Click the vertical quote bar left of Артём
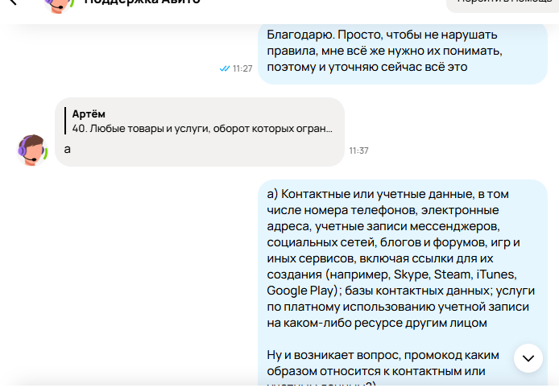This screenshot has height=392, width=559. [64, 121]
